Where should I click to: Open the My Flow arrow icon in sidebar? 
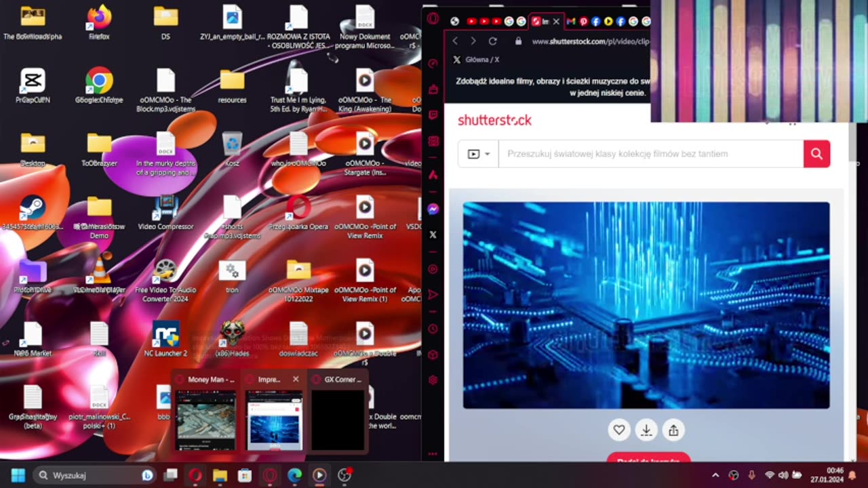[x=433, y=295]
